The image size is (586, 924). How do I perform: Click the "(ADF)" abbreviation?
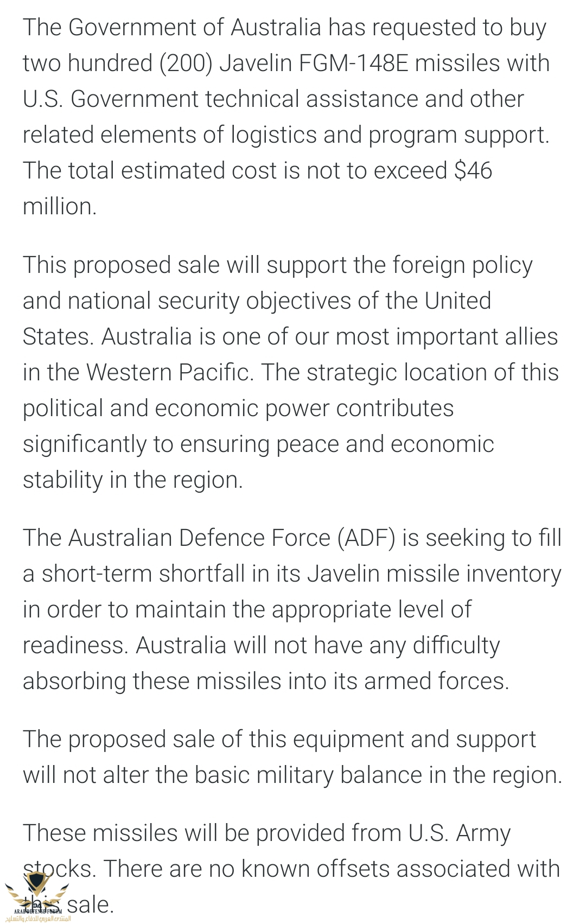point(366,538)
